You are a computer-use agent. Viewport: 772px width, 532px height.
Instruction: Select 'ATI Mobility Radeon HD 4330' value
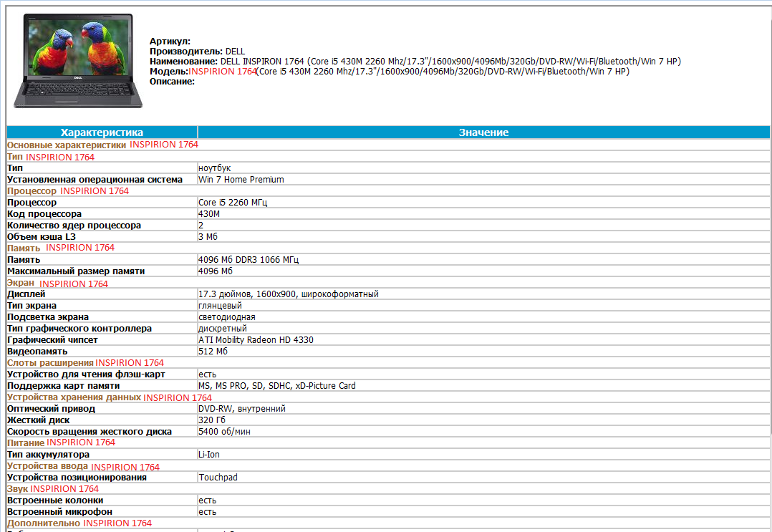point(256,340)
